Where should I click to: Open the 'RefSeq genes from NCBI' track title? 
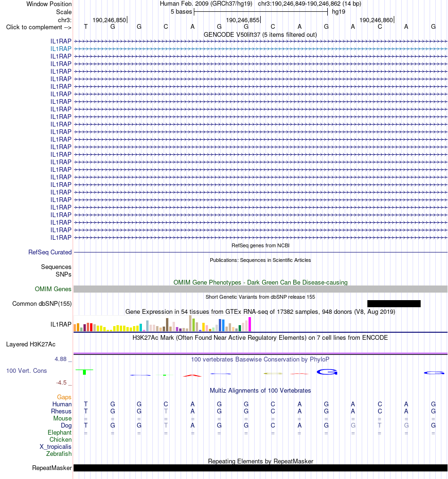pos(260,245)
